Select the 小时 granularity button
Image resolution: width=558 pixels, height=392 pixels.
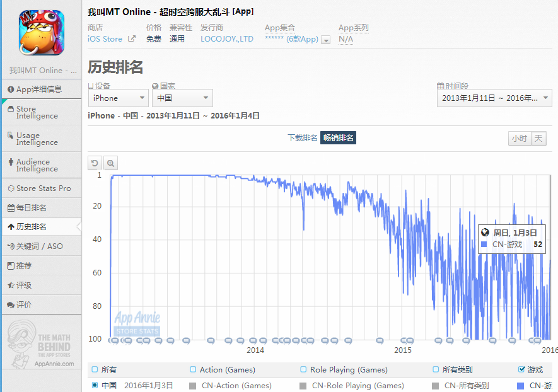click(520, 139)
